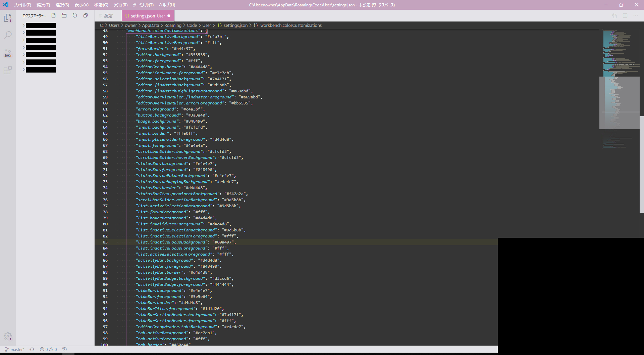This screenshot has height=355, width=644.
Task: Open the Timeline history icon in status bar
Action: click(64, 349)
